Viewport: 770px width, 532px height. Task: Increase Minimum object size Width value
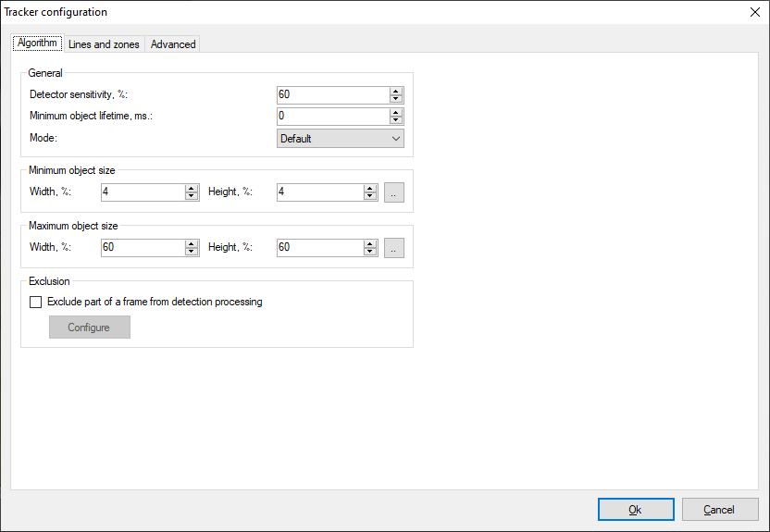point(192,189)
